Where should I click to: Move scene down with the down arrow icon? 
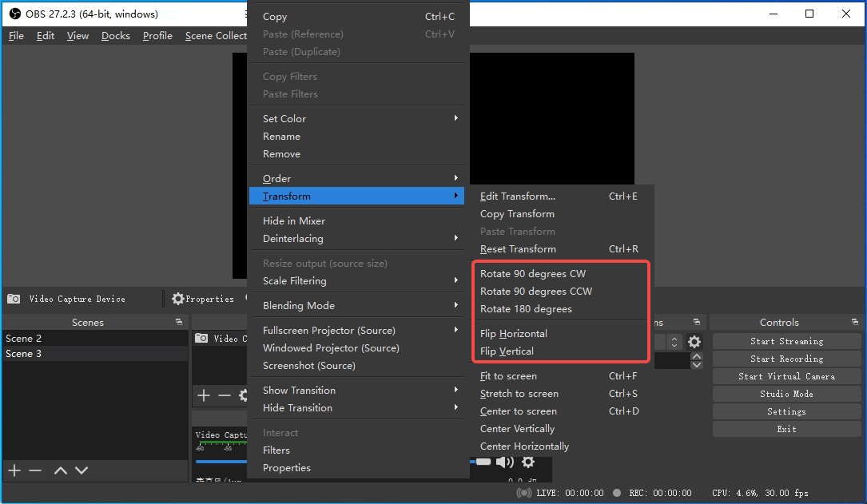coord(81,470)
